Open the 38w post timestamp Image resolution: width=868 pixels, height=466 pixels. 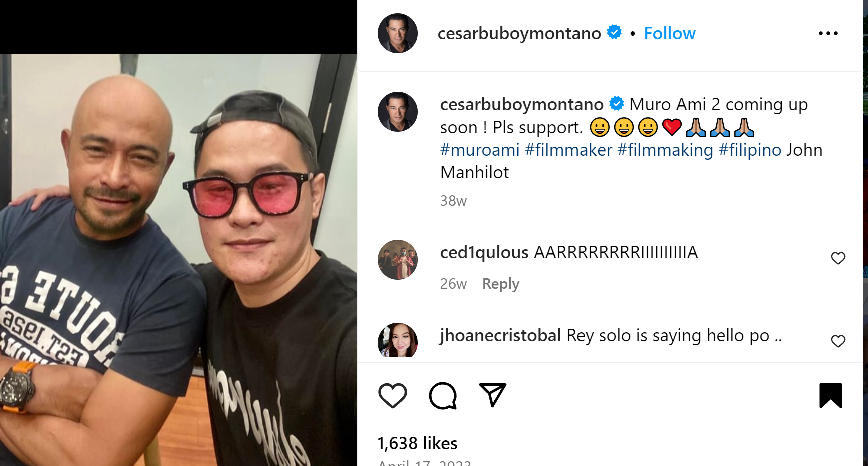pos(453,201)
